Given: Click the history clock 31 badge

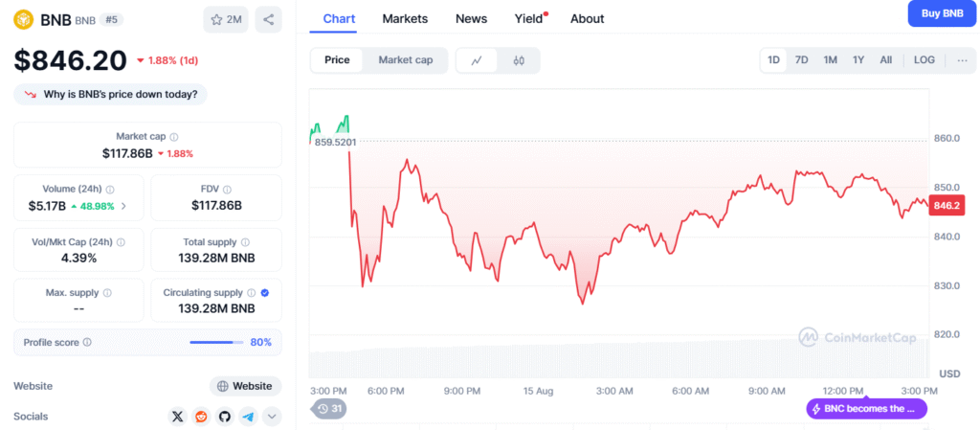Looking at the screenshot, I should 329,409.
